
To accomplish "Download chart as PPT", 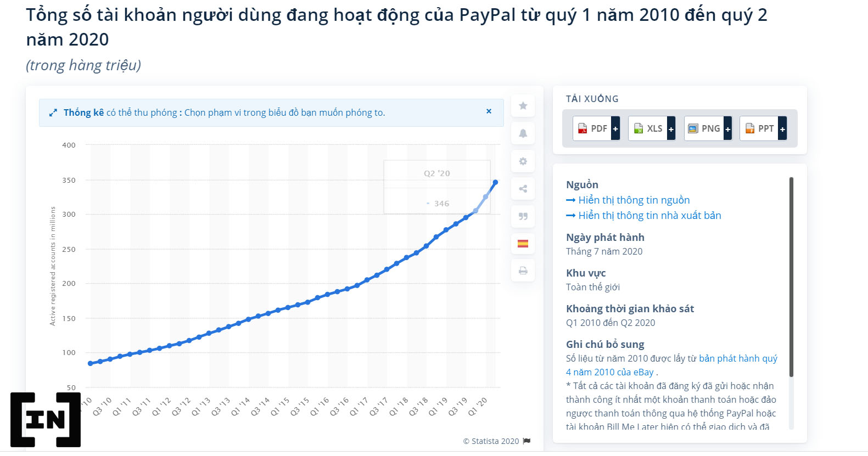I will coord(759,128).
